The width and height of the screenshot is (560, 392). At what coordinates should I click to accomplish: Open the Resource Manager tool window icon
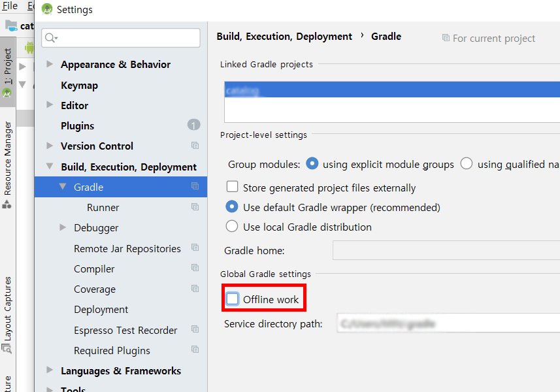tap(7, 204)
